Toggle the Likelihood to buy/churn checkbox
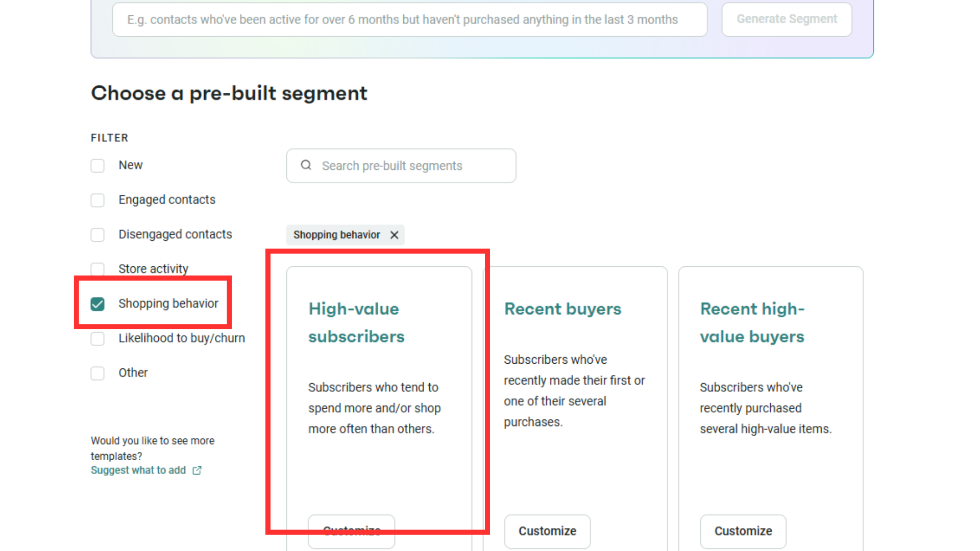This screenshot has width=980, height=551. pyautogui.click(x=97, y=339)
